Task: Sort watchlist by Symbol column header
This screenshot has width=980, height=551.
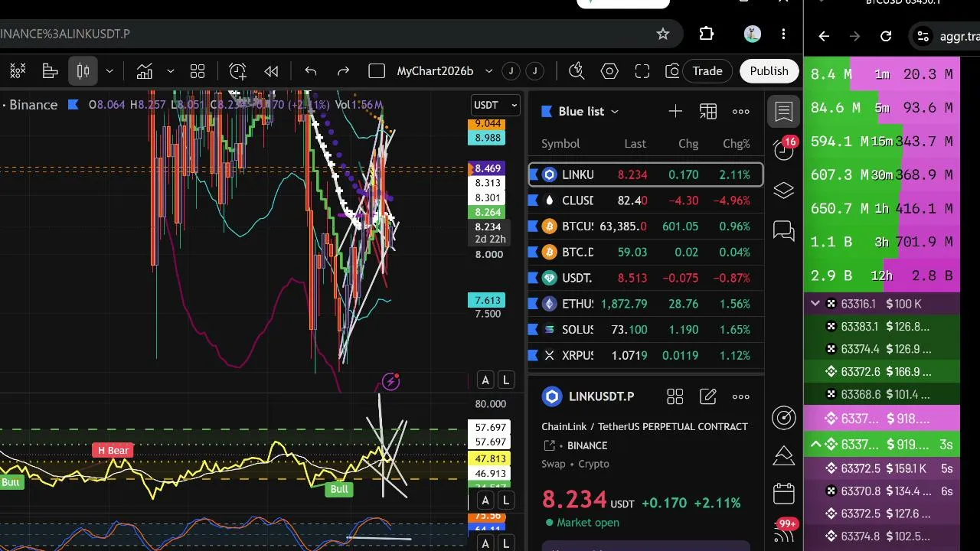Action: tap(560, 144)
